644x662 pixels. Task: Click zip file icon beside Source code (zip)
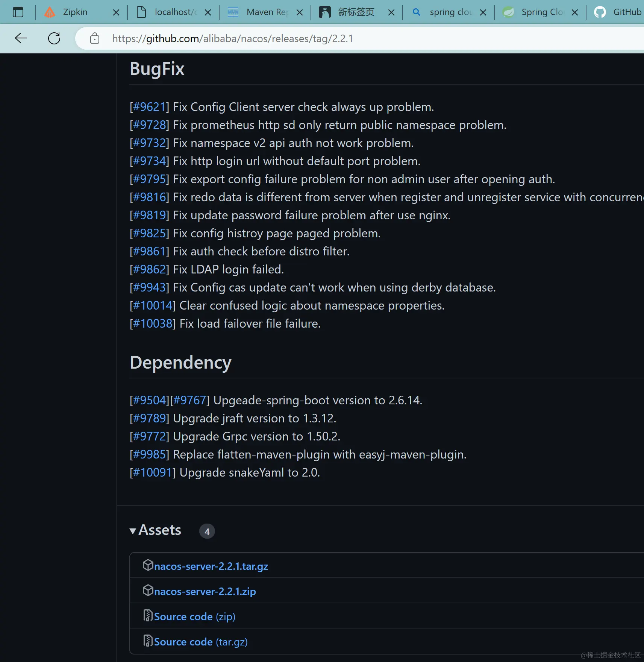point(148,615)
